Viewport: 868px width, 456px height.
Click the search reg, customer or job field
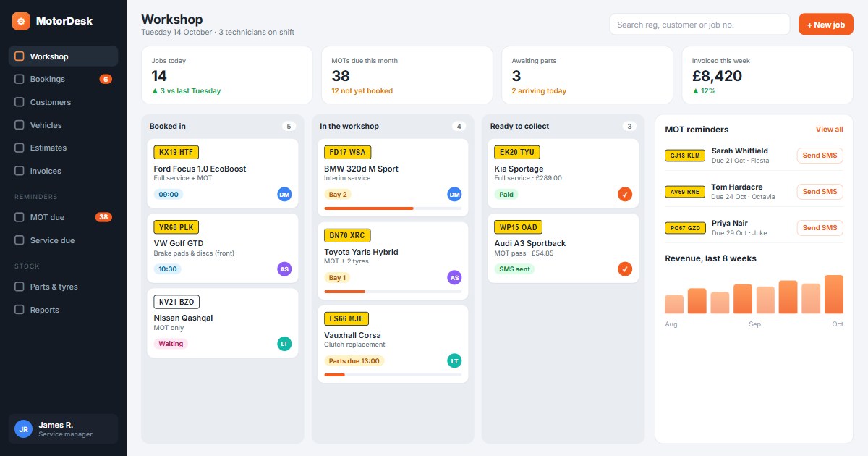coord(699,24)
